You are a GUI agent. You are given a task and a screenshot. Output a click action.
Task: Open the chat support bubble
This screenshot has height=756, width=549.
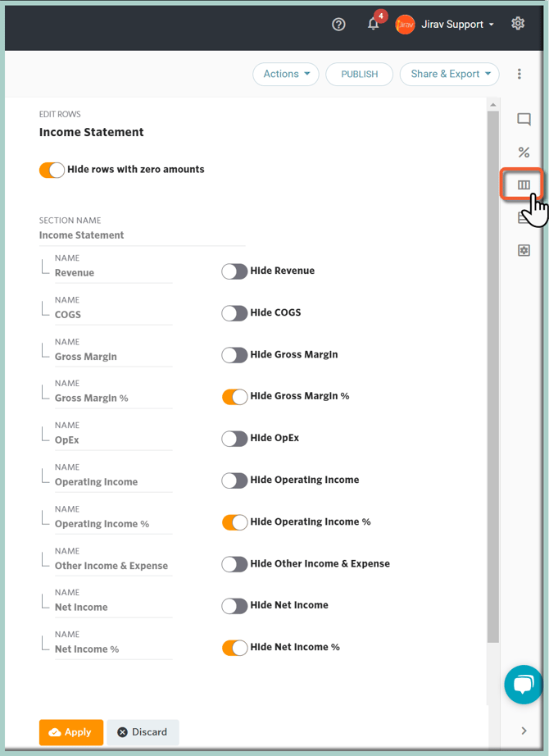(524, 684)
